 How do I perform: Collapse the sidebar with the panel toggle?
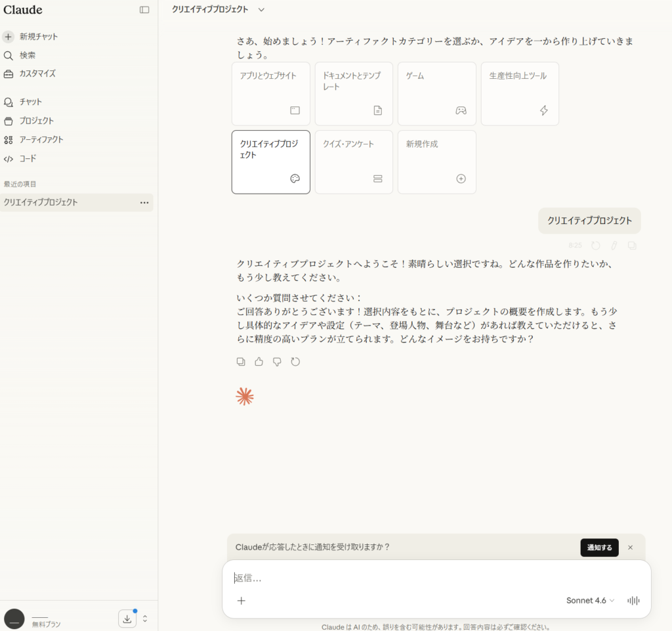[144, 10]
